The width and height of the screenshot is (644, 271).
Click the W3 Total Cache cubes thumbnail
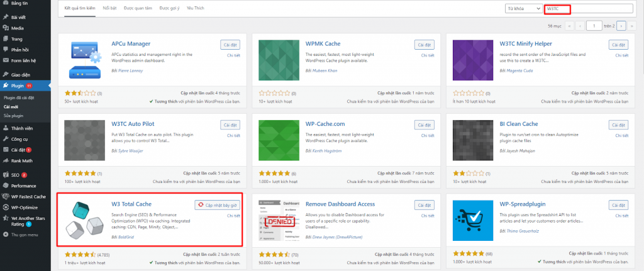(x=85, y=221)
